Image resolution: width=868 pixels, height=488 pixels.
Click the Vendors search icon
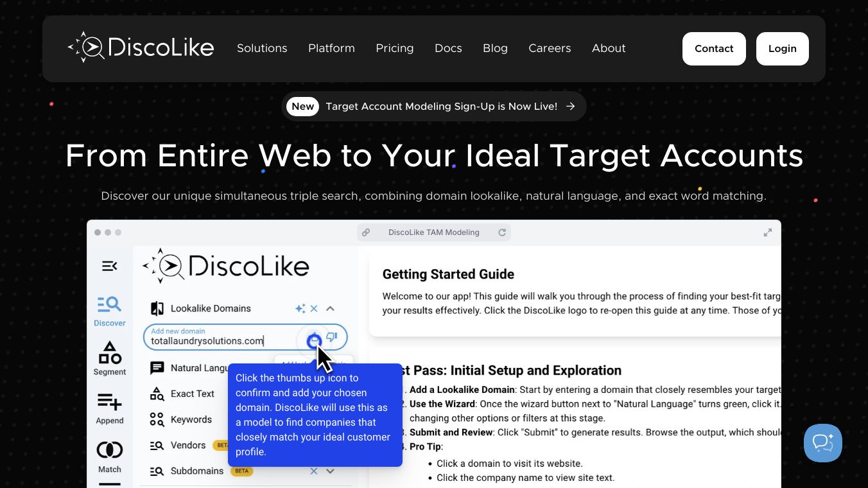coord(157,445)
